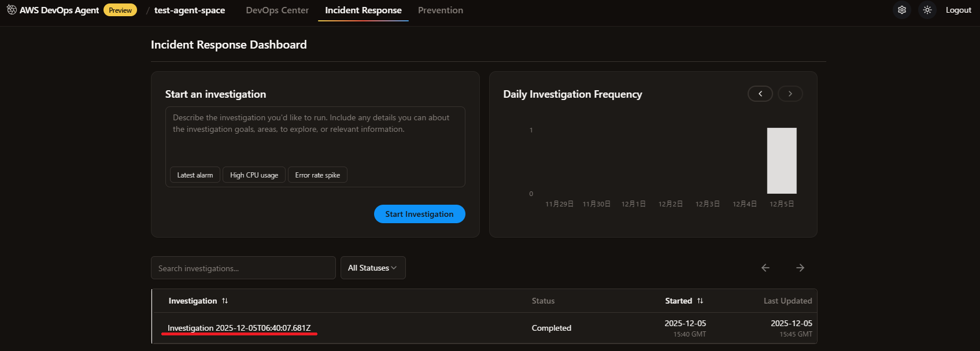Image resolution: width=980 pixels, height=351 pixels.
Task: Click the 12月1日 axis label
Action: 634,204
